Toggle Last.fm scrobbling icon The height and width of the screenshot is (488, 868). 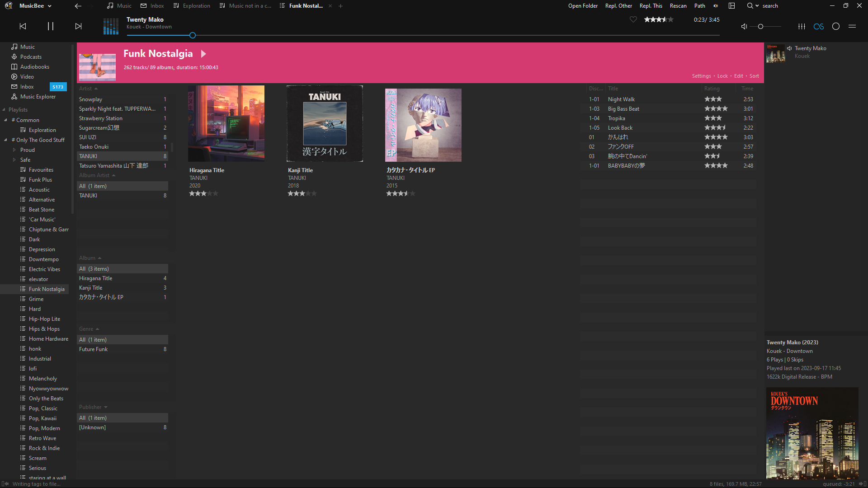click(x=819, y=26)
